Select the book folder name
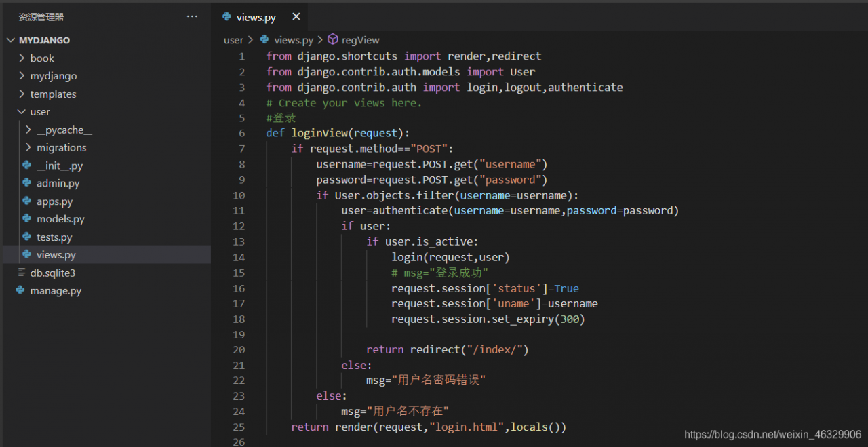Image resolution: width=868 pixels, height=447 pixels. (x=42, y=58)
